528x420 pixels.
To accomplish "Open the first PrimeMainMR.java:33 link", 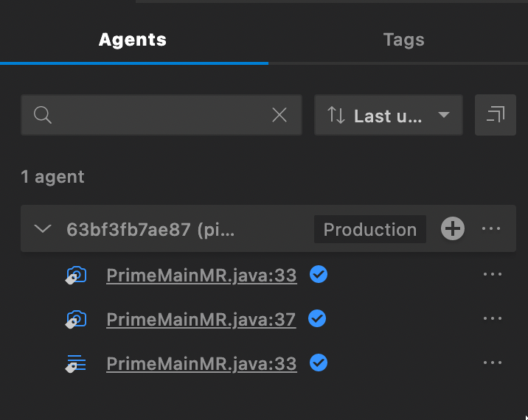I will (201, 276).
